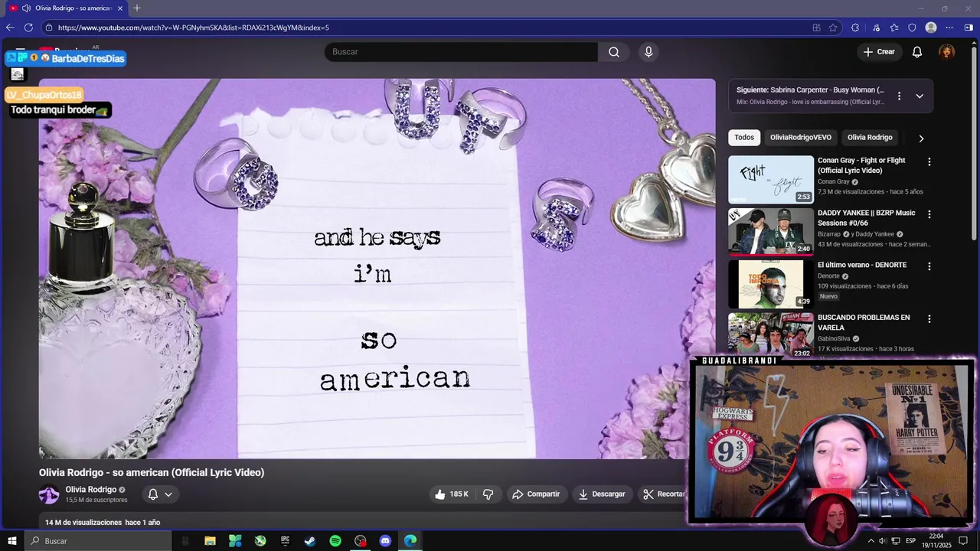The image size is (980, 551).
Task: Dislike the video with the thumbs-down button
Action: (x=488, y=494)
